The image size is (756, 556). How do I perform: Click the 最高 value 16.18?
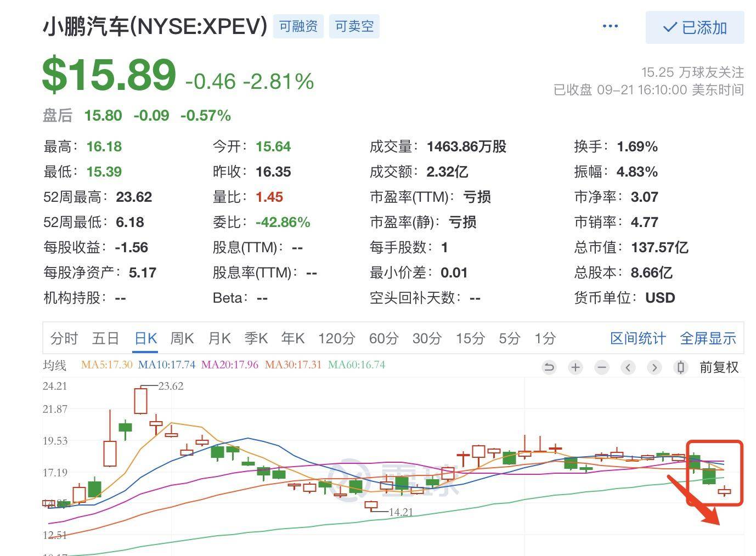tap(104, 146)
